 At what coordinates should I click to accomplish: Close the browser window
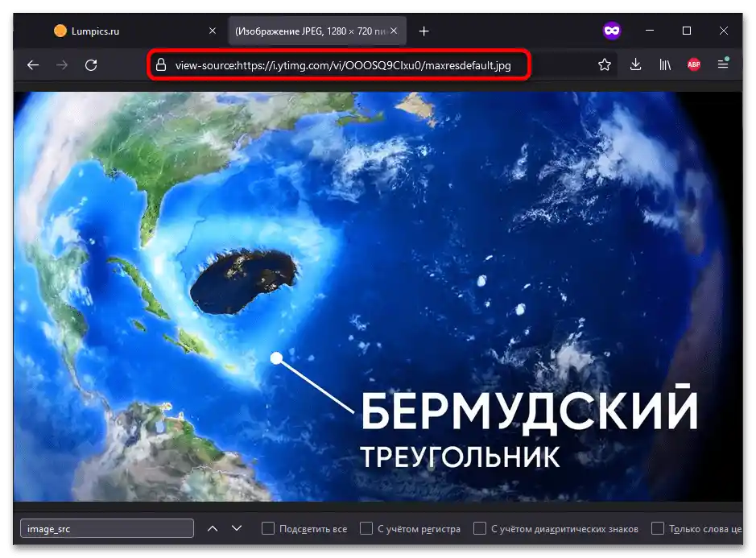click(724, 31)
